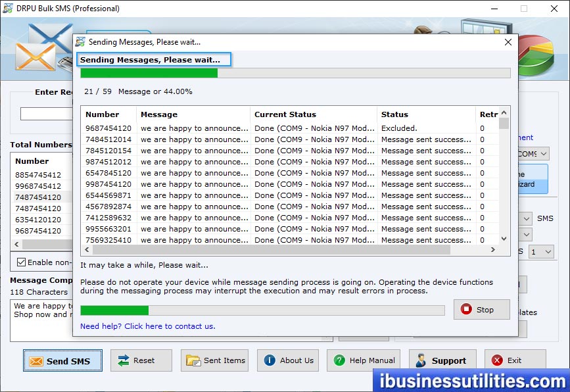Click the 'Sending Messages, Please wait...' highlighted label

pyautogui.click(x=154, y=60)
